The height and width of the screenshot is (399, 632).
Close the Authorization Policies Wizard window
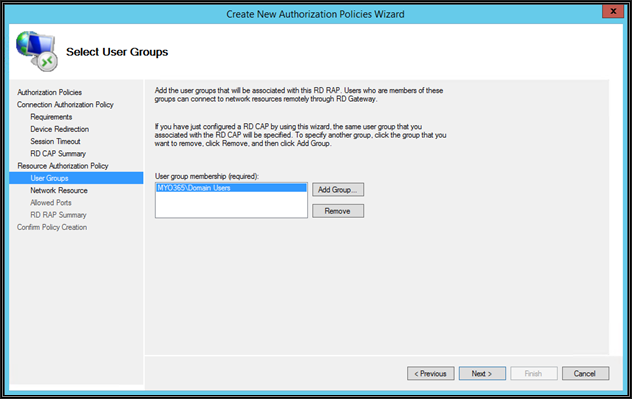[613, 11]
